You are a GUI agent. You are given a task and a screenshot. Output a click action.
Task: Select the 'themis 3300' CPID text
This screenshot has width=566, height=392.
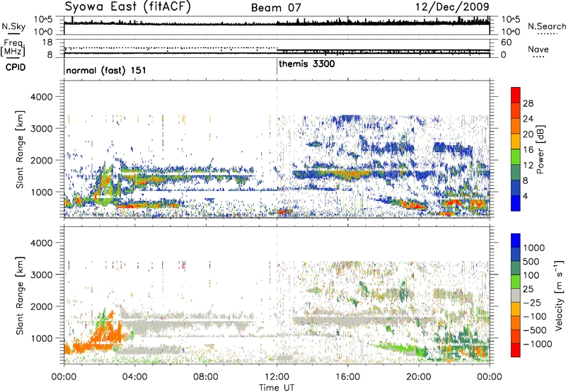pos(307,64)
